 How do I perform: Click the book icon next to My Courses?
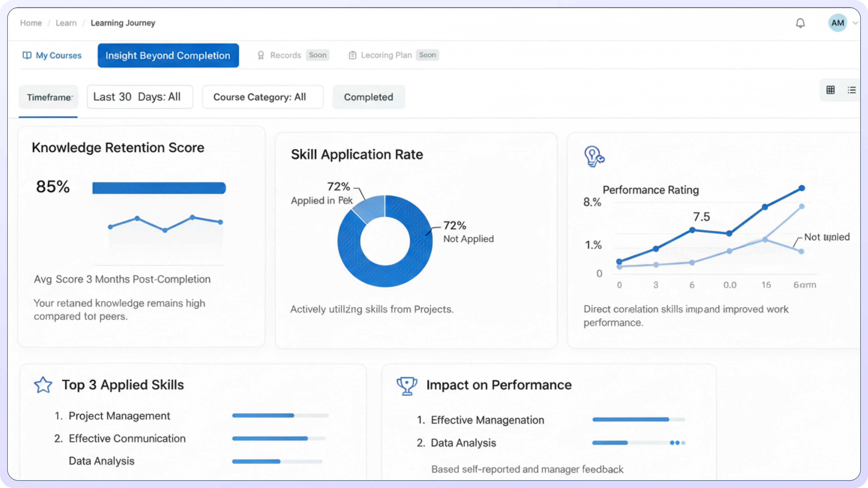point(27,56)
